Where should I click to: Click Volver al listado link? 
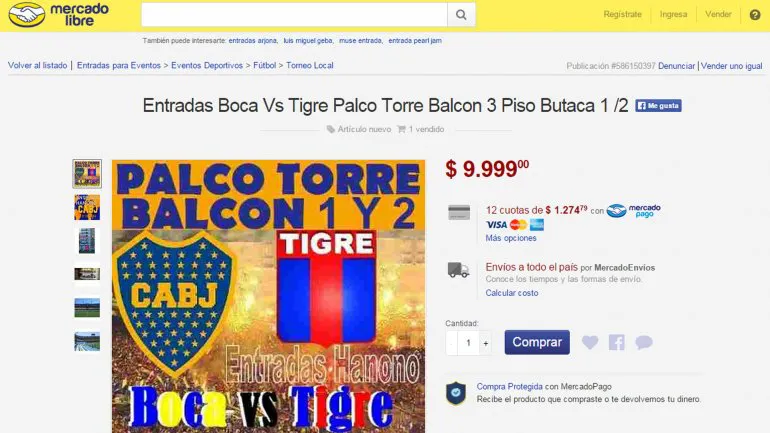point(37,65)
